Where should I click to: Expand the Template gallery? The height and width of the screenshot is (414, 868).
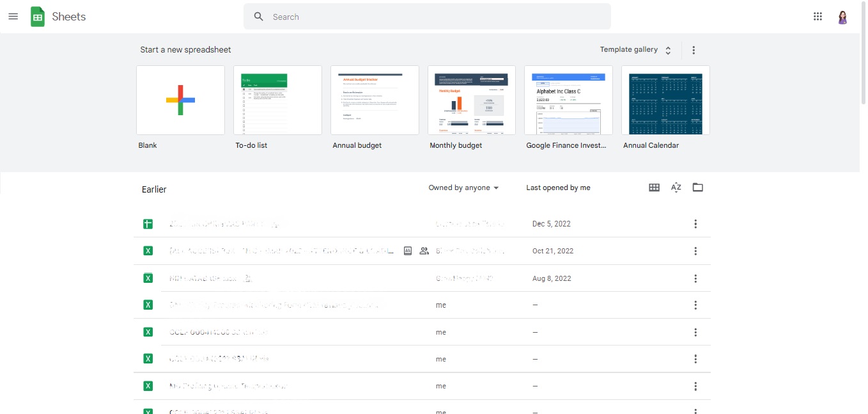click(636, 50)
